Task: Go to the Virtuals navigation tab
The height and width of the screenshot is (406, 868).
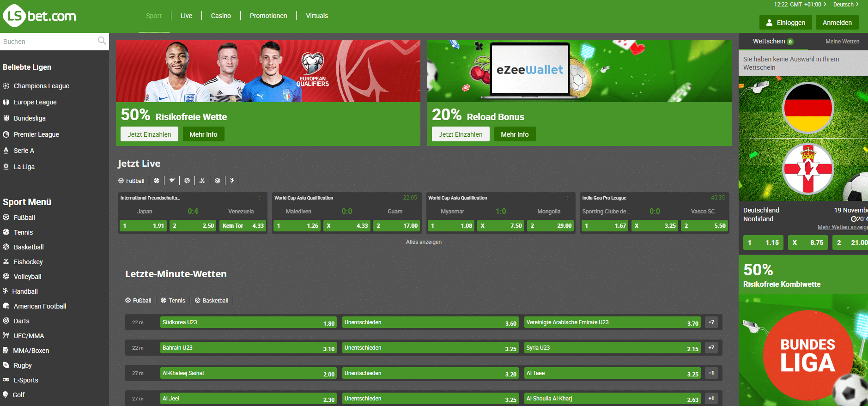Action: (317, 16)
